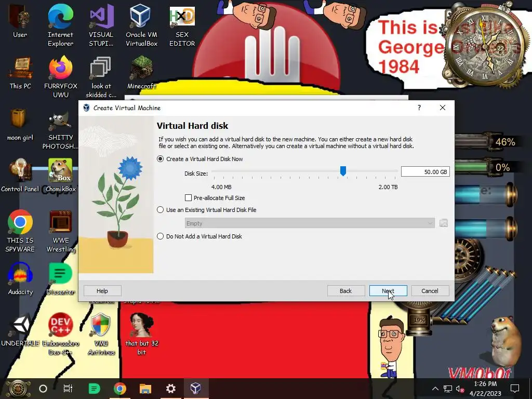
Task: Open the network icon in system tray
Action: pyautogui.click(x=448, y=389)
